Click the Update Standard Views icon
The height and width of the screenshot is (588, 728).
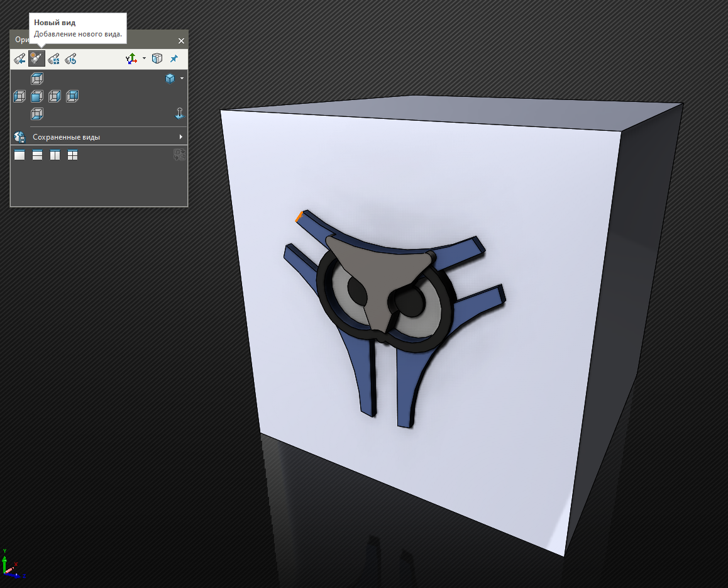click(54, 59)
